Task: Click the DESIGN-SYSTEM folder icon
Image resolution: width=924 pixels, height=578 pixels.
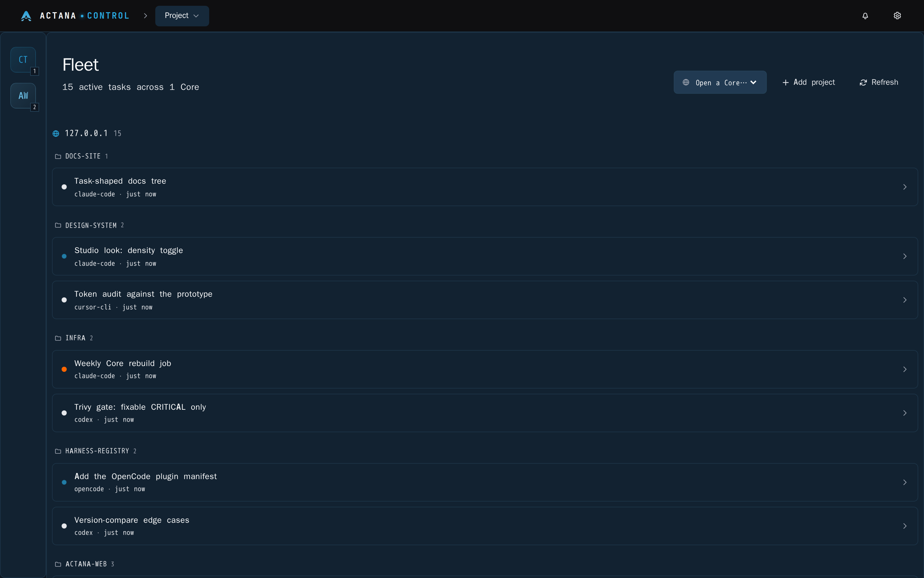Action: point(58,225)
